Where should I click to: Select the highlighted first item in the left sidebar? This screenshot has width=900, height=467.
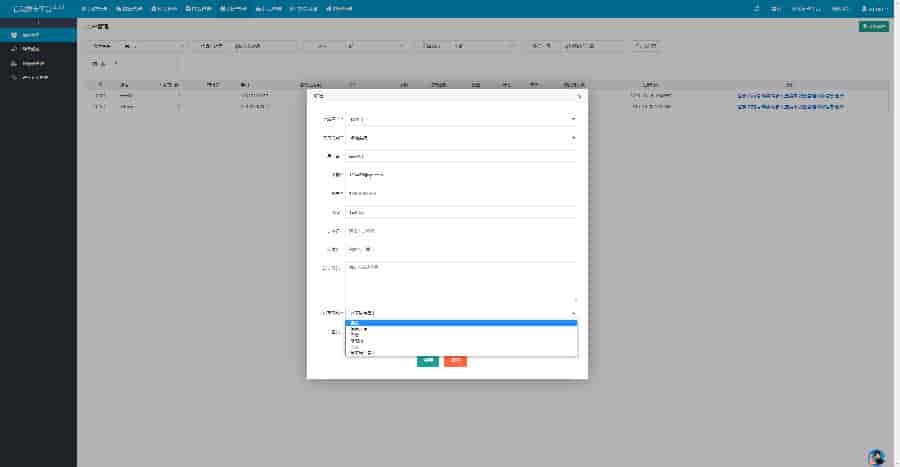tap(38, 35)
